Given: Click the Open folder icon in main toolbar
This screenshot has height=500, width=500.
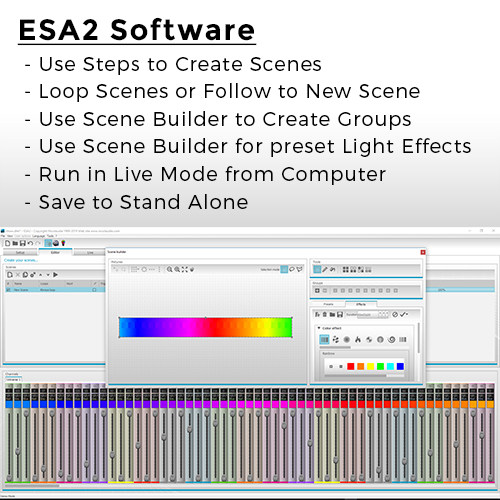Looking at the screenshot, I should pos(15,243).
